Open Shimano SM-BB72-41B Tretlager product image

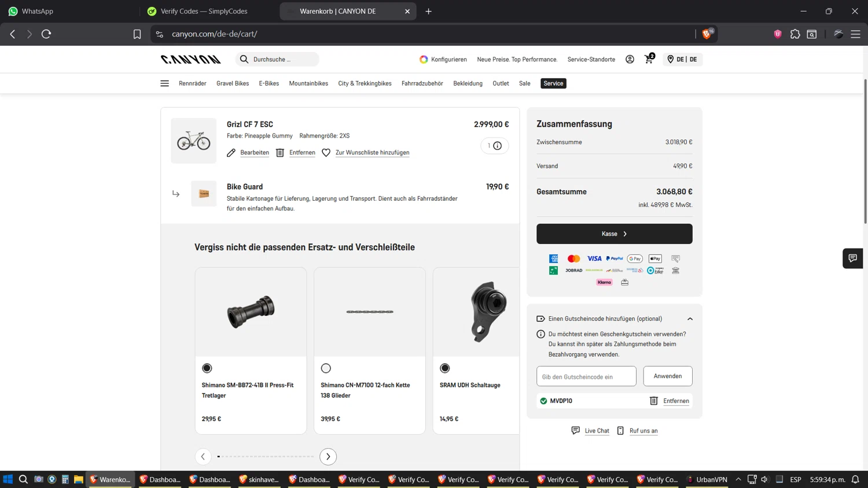[x=251, y=312]
